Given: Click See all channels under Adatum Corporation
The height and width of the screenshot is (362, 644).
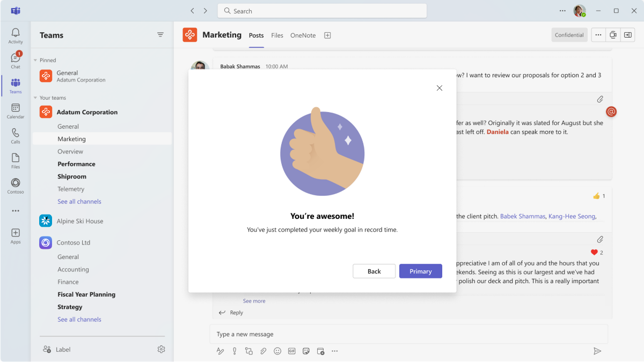Looking at the screenshot, I should point(79,202).
